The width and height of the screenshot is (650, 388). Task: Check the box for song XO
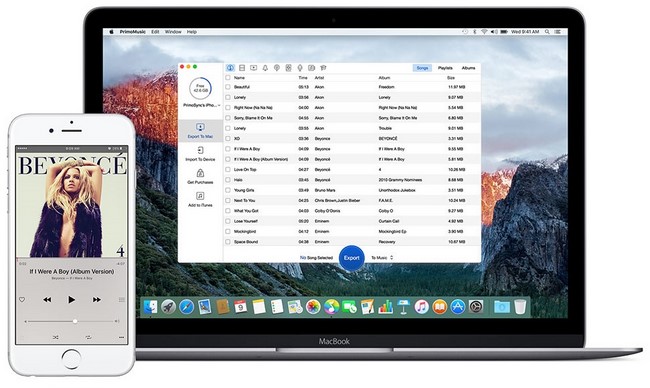tap(228, 138)
